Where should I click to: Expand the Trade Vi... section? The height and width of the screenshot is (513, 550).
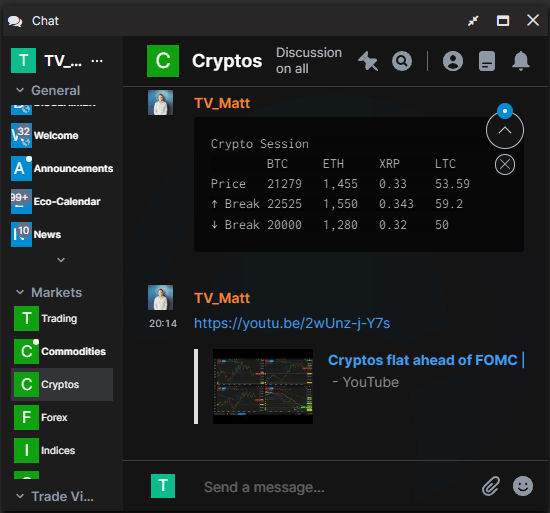tap(20, 496)
